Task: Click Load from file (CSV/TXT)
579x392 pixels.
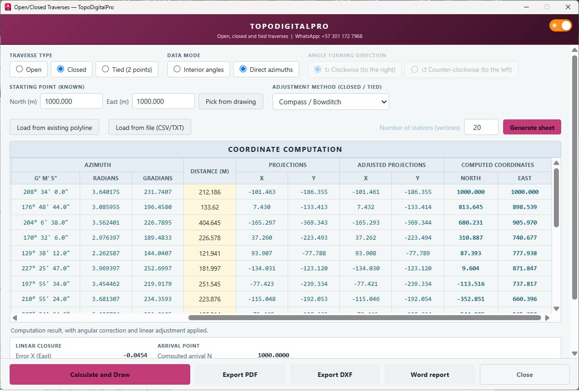Action: [150, 128]
